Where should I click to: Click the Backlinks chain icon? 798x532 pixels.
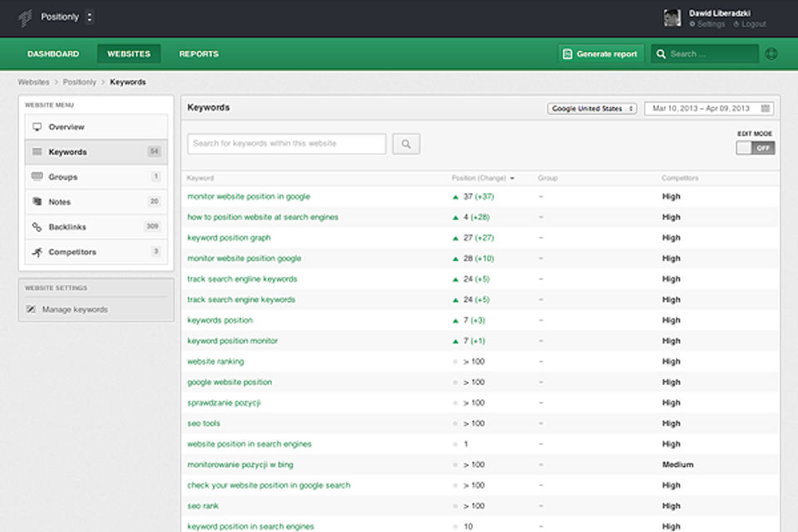[x=37, y=227]
